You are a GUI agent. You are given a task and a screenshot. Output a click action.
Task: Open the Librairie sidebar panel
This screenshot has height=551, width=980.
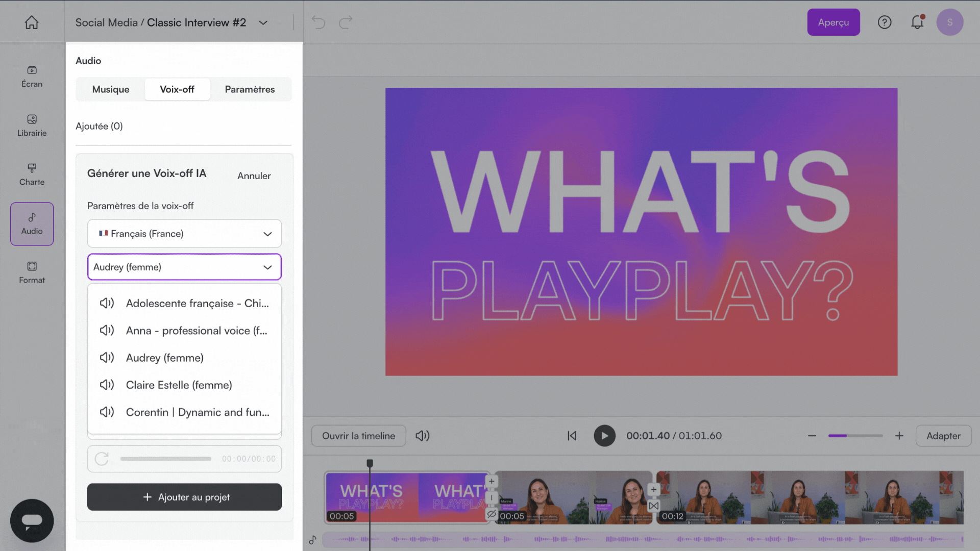coord(32,126)
